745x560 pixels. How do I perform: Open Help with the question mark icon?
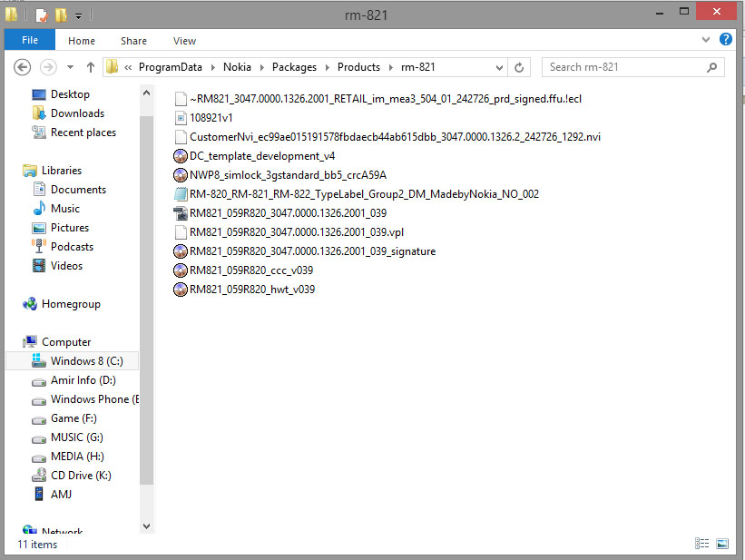tap(726, 39)
